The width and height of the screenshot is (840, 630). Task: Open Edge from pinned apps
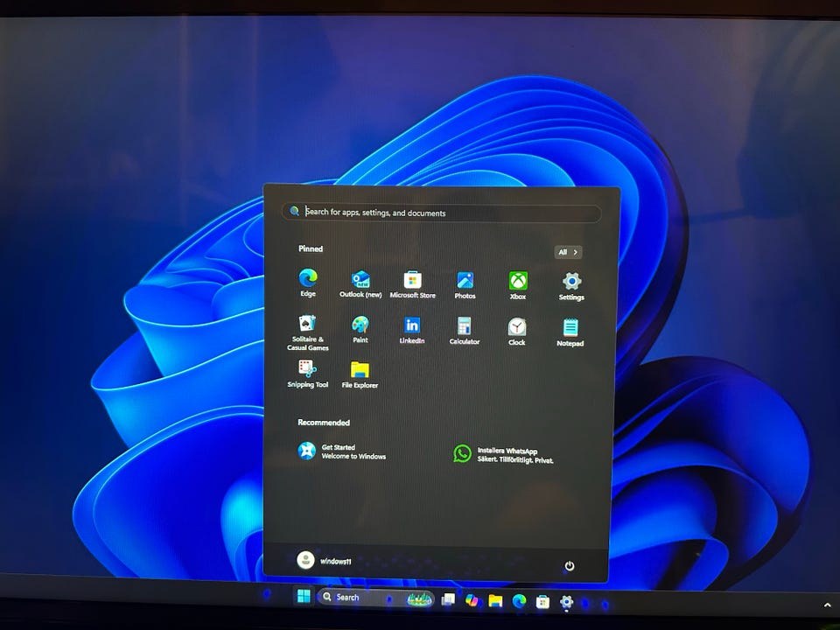tap(308, 283)
